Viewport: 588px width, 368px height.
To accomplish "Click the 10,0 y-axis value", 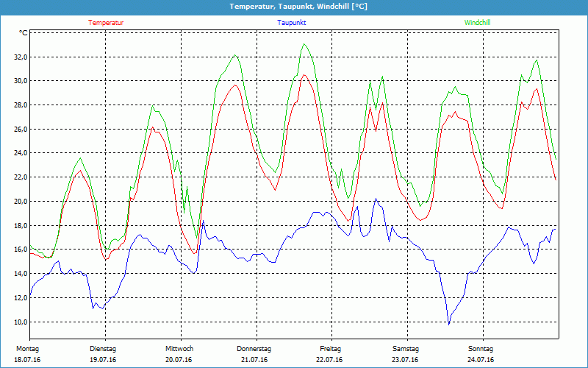I will [x=21, y=322].
